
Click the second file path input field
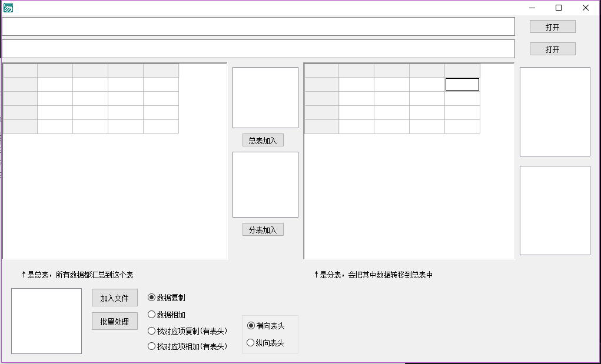(x=258, y=49)
